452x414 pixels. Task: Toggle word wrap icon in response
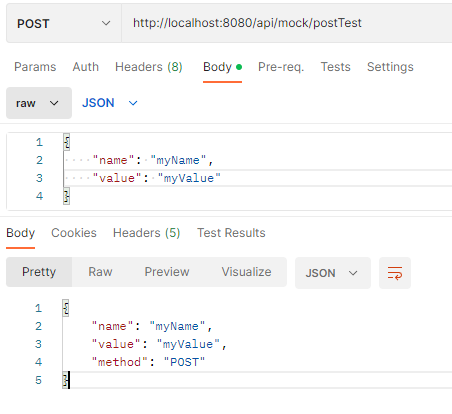[x=395, y=273]
